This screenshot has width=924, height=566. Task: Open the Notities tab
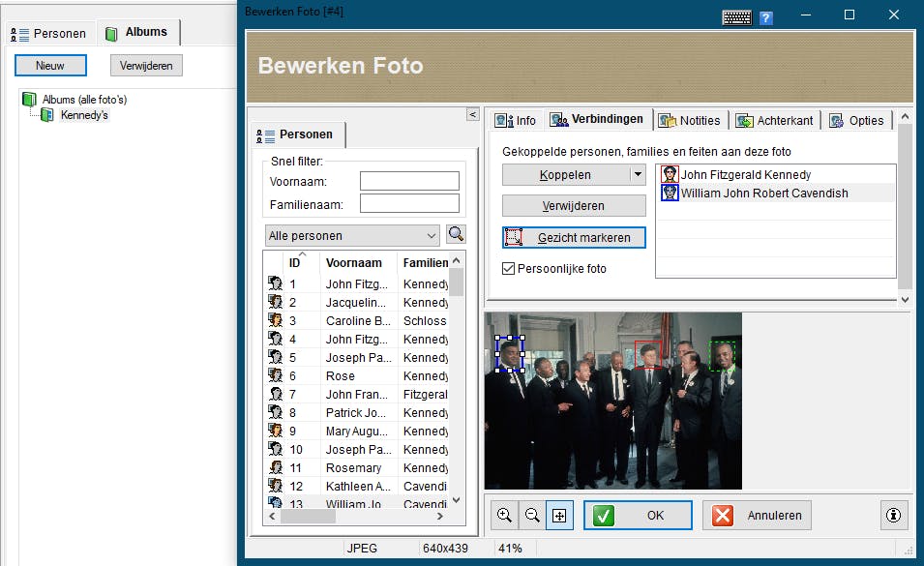pyautogui.click(x=690, y=120)
